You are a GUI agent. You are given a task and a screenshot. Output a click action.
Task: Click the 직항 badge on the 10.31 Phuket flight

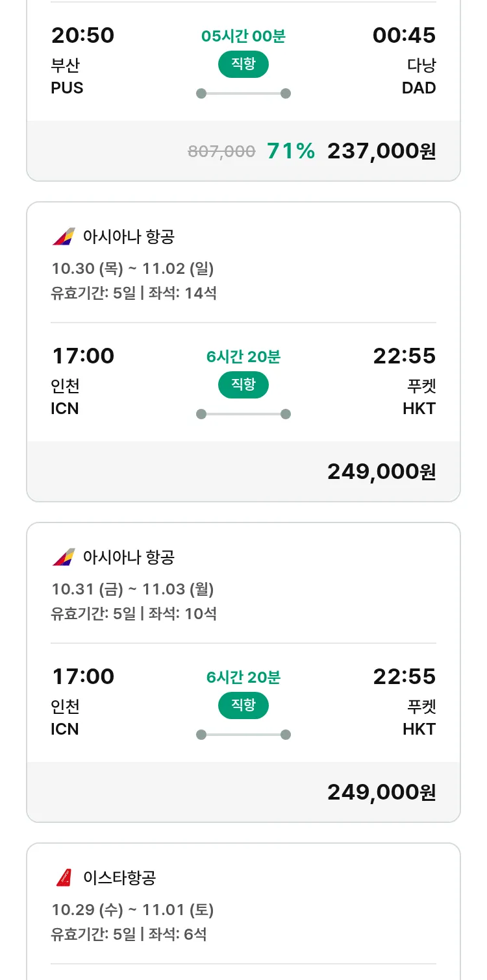click(243, 705)
